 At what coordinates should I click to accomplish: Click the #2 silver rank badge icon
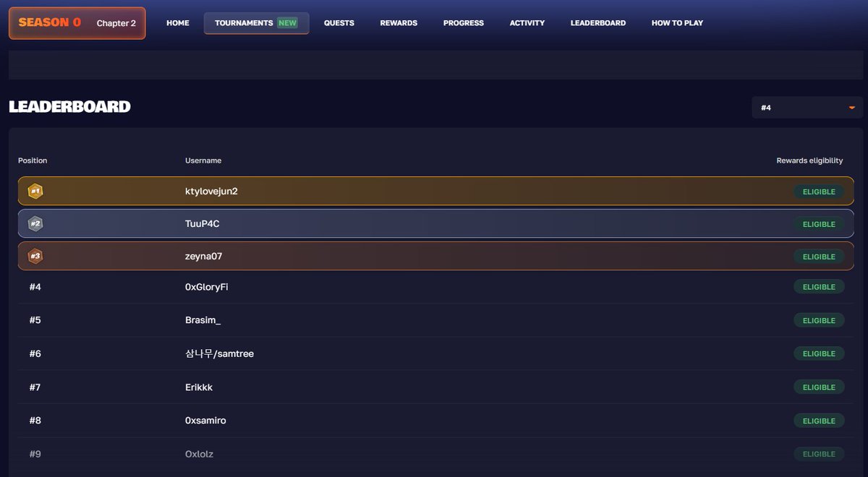click(x=35, y=224)
